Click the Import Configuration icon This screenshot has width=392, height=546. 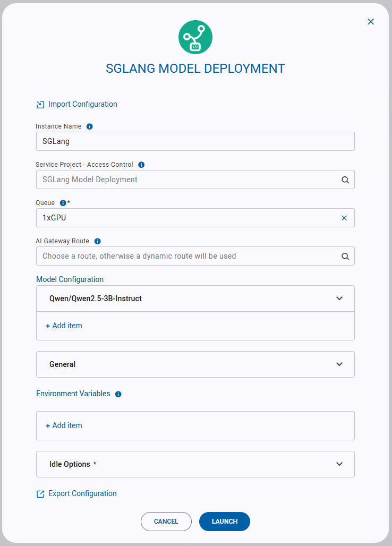(x=40, y=104)
